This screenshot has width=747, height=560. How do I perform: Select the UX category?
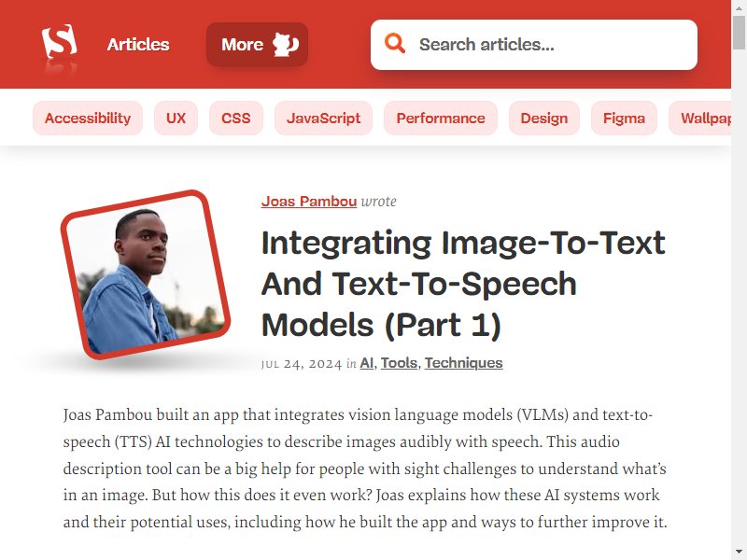[x=176, y=119]
